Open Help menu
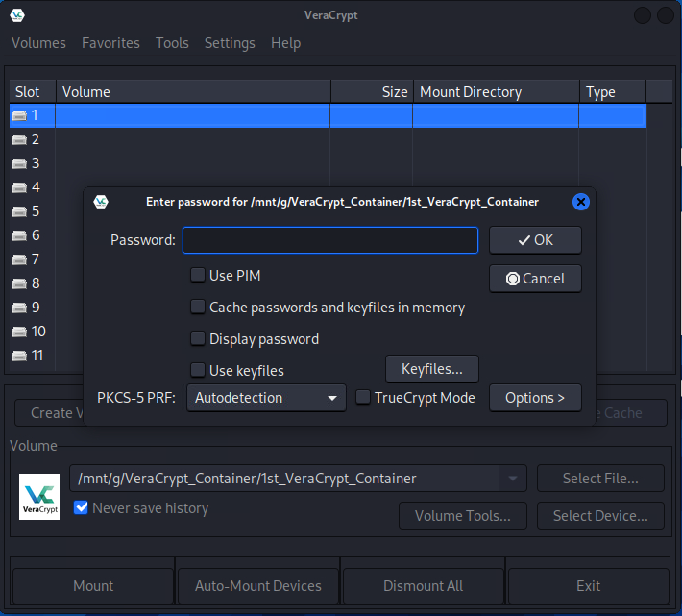Image resolution: width=682 pixels, height=616 pixels. coord(285,43)
